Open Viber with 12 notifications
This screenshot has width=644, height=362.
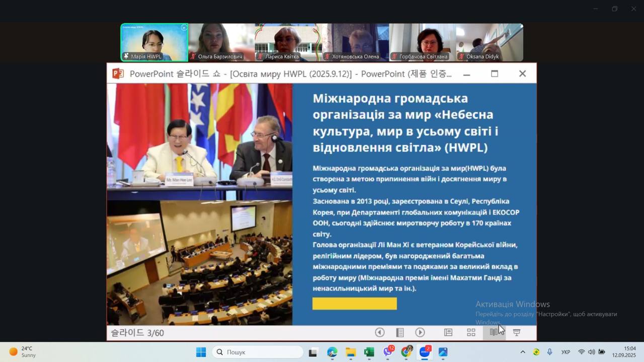tap(388, 352)
